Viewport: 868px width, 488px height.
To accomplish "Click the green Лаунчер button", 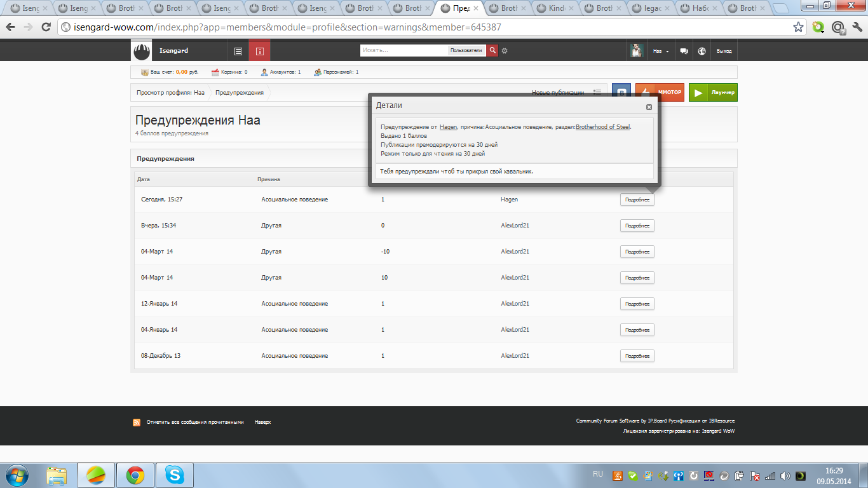I will 713,92.
